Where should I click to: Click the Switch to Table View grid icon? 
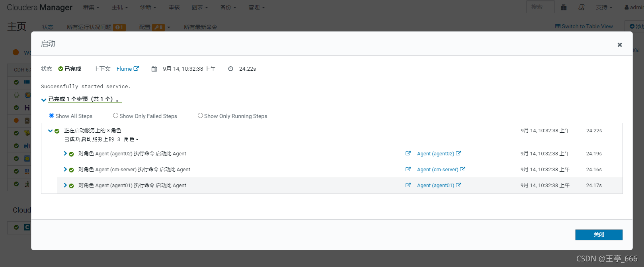558,26
